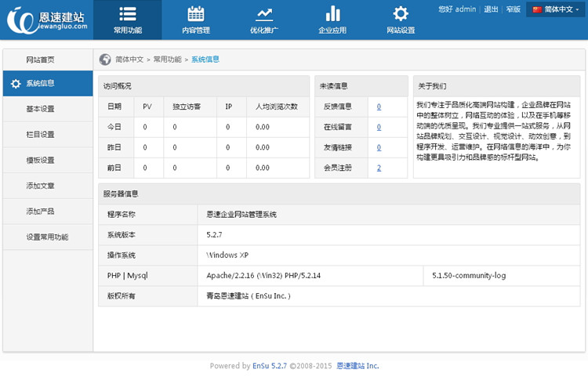Image resolution: width=588 pixels, height=380 pixels.
Task: Click the PHP | Mysql label
Action: (x=128, y=276)
